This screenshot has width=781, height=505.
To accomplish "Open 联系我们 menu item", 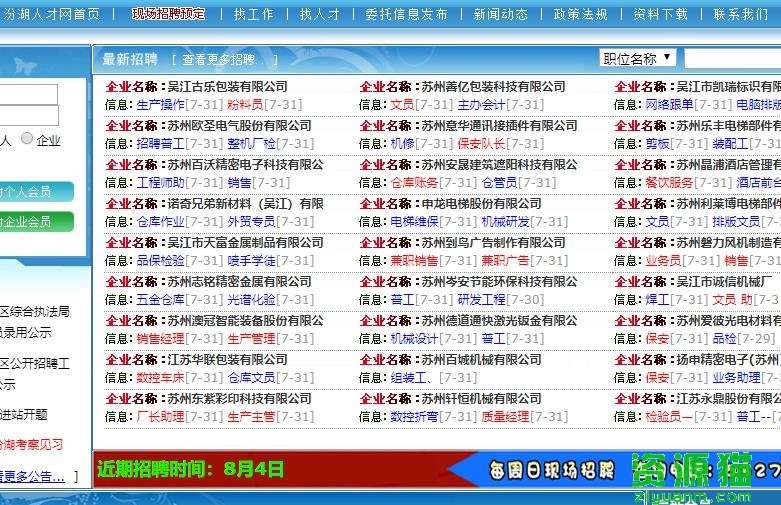I will click(741, 14).
